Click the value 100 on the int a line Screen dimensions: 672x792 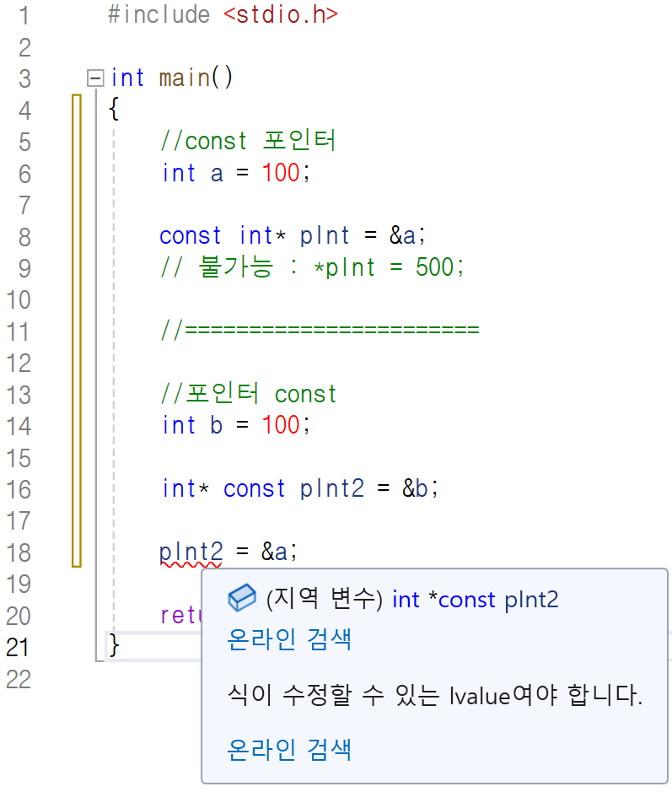pos(281,173)
